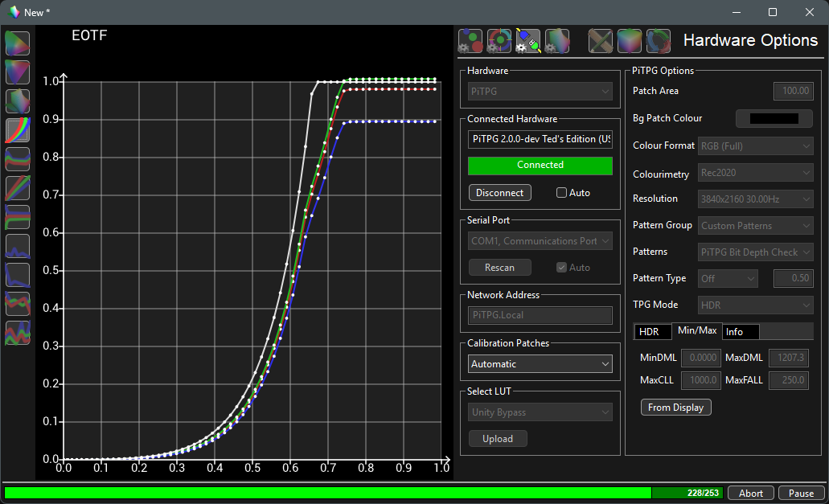Open Hardware Options via the USB plugs icon
Image resolution: width=829 pixels, height=504 pixels.
point(528,41)
